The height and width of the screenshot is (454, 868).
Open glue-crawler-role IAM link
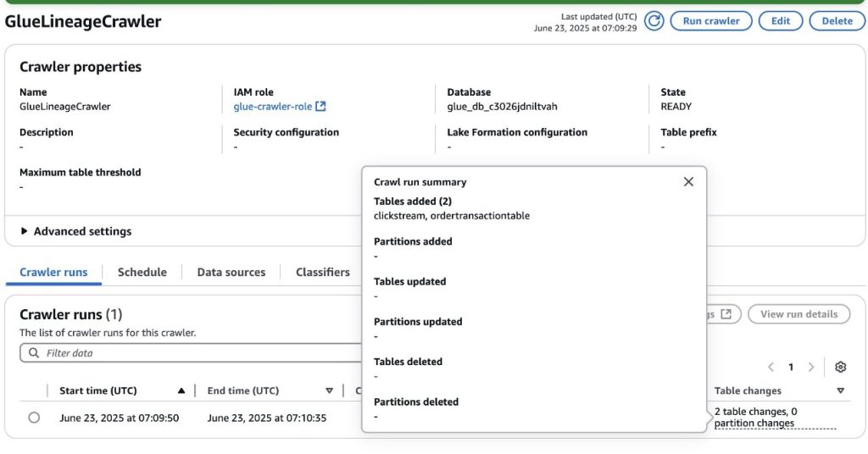click(273, 106)
